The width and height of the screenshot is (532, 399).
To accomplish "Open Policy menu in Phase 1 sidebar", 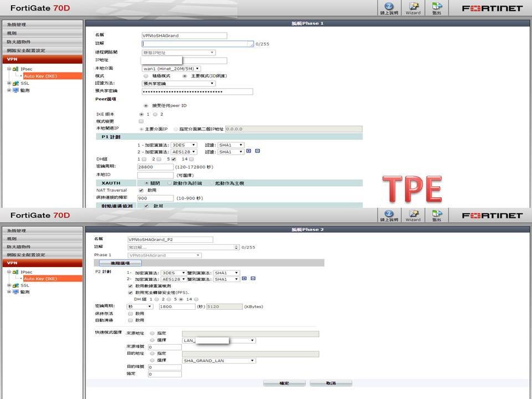I will (x=43, y=33).
